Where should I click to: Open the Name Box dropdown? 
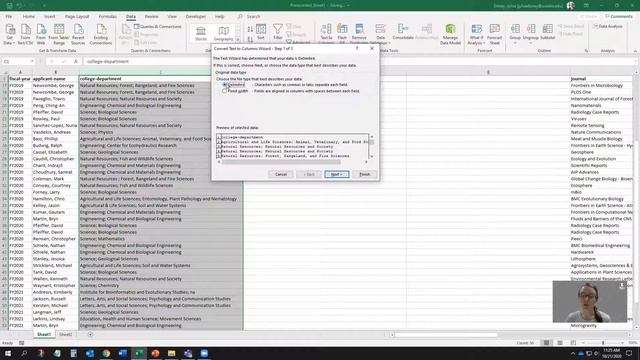pos(32,61)
